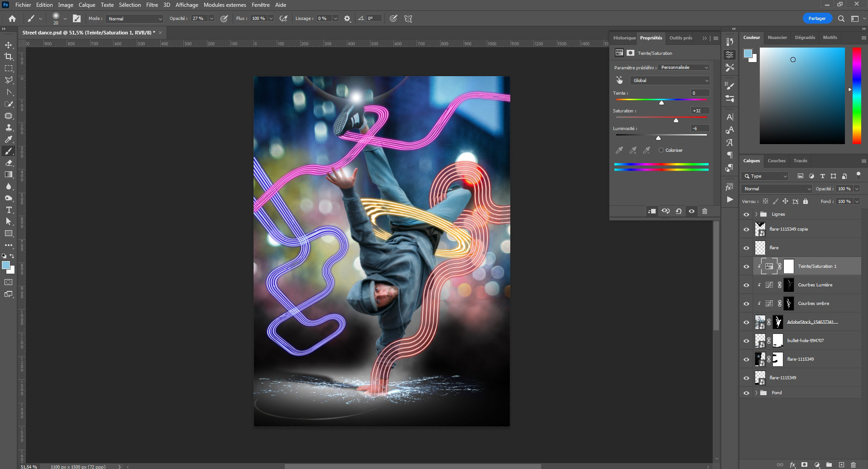Image resolution: width=868 pixels, height=469 pixels.
Task: Add layer style fx at panel bottom
Action: tap(792, 465)
